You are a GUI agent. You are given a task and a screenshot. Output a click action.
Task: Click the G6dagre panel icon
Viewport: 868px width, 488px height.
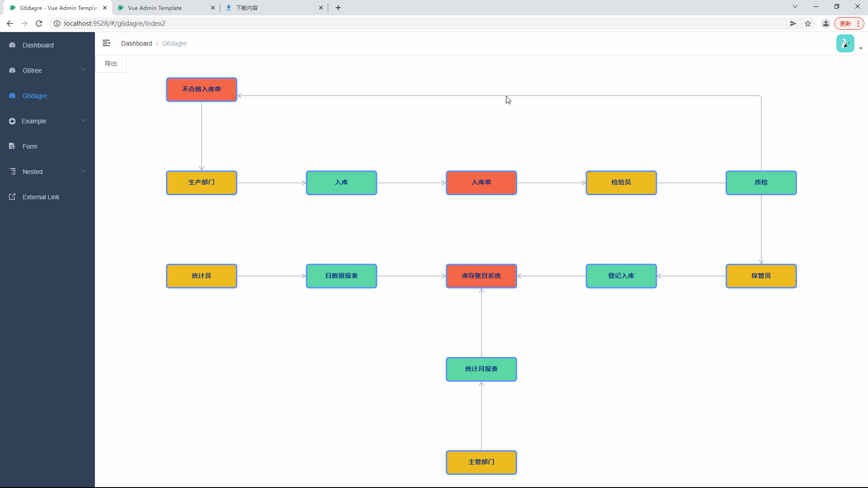pyautogui.click(x=13, y=95)
